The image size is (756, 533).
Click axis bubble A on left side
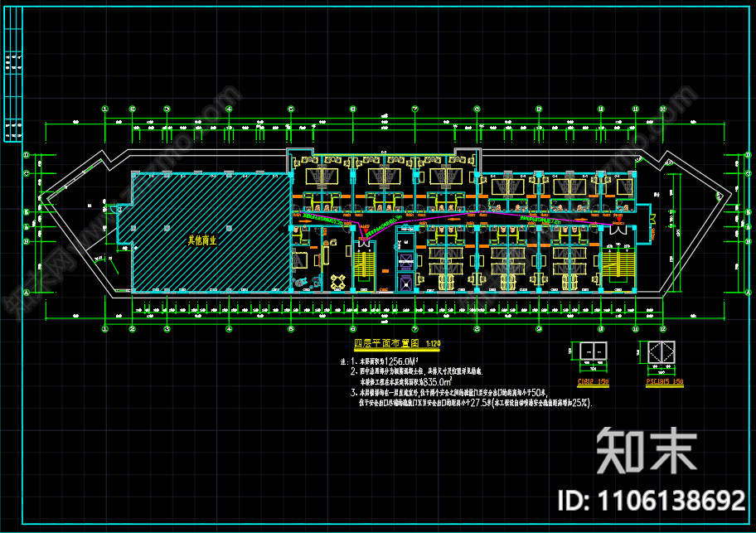(27, 292)
